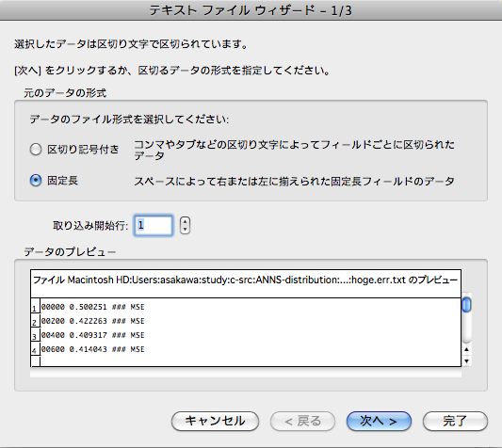Screen dimensions: 502x448
Task: Click the disabled < 戻る button
Action: [x=302, y=421]
